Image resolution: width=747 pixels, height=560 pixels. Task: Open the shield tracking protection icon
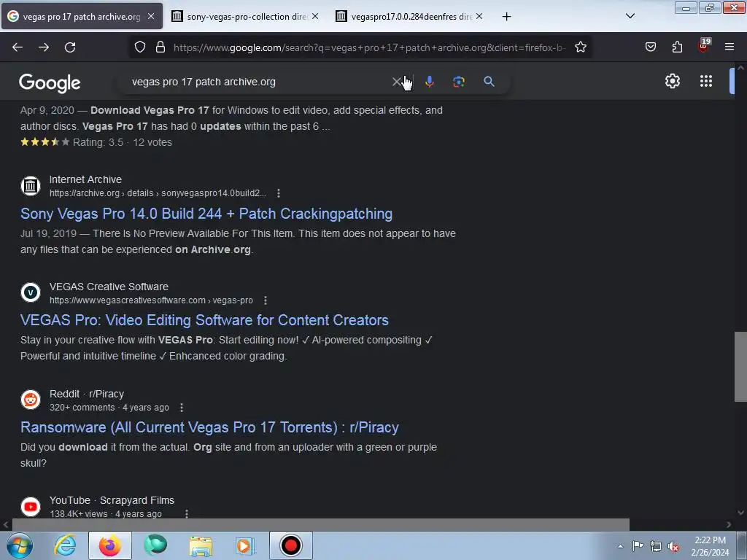click(x=139, y=47)
